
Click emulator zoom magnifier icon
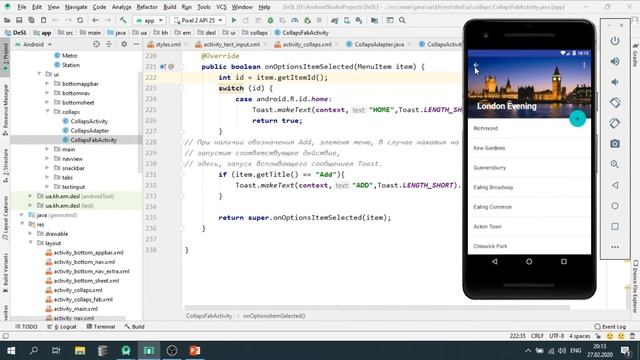tap(615, 164)
